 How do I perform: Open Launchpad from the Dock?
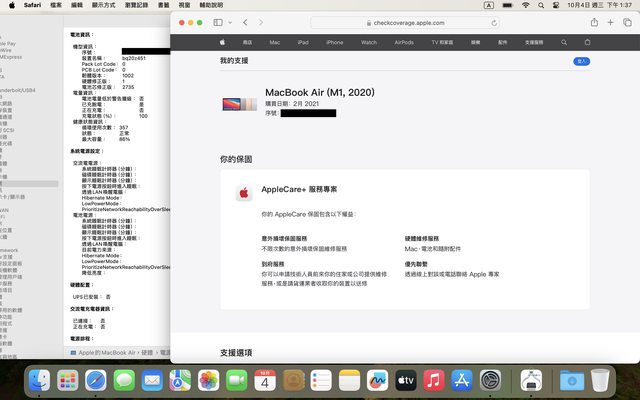pyautogui.click(x=68, y=380)
